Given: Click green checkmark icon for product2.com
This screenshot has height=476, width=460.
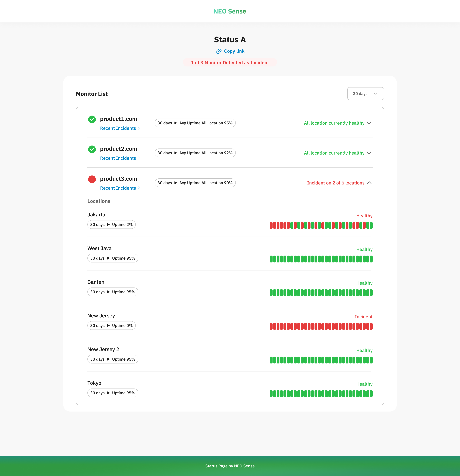Looking at the screenshot, I should (92, 149).
